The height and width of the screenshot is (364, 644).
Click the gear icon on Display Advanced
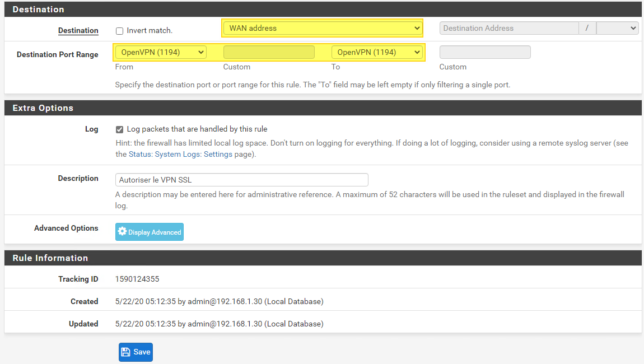point(123,231)
